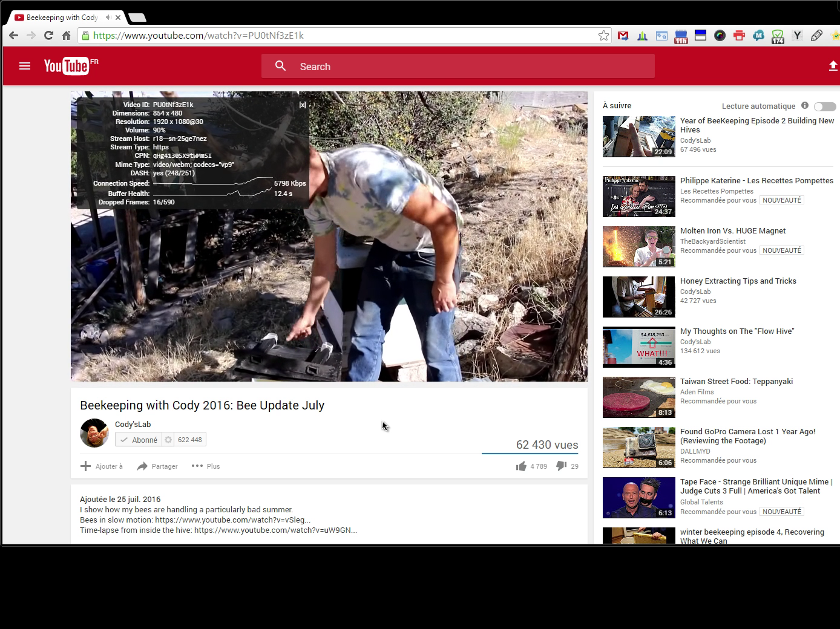Click the autoplay info icon
840x629 pixels.
click(x=804, y=105)
